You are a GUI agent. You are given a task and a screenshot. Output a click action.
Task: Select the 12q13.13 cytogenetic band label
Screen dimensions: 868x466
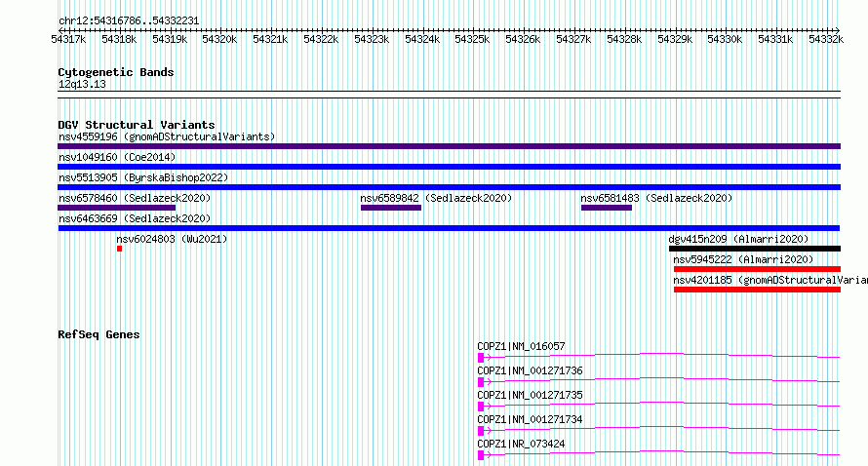tap(82, 84)
